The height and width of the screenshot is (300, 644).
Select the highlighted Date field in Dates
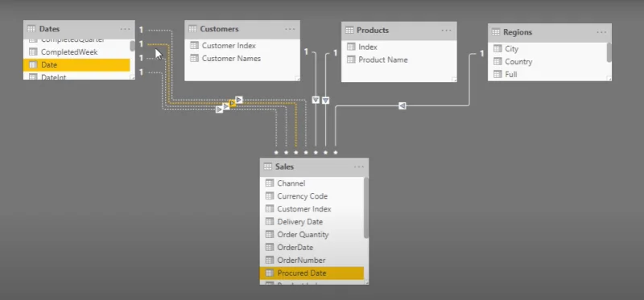tap(76, 65)
